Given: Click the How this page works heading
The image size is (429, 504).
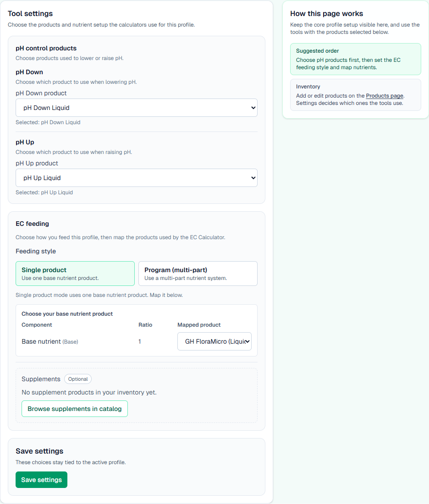Looking at the screenshot, I should 326,14.
